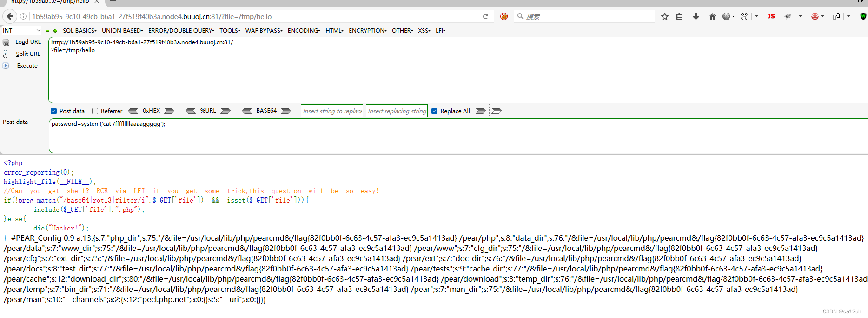The width and height of the screenshot is (868, 318).
Task: Decode 0xHEX with its left arrow
Action: [133, 111]
